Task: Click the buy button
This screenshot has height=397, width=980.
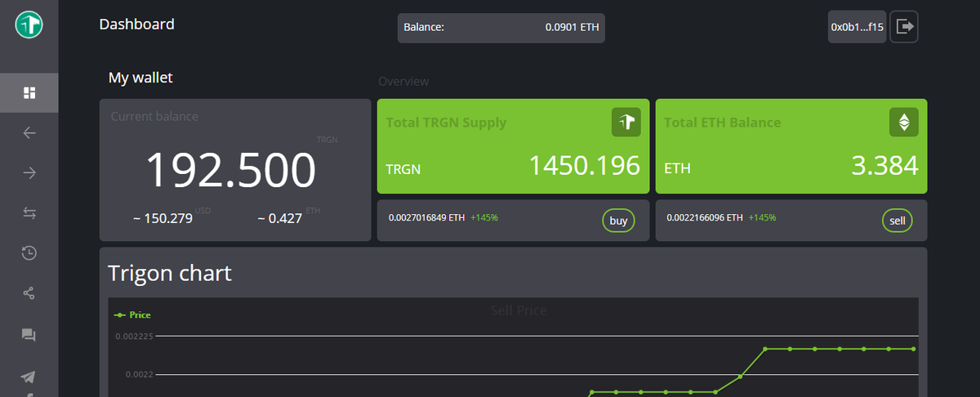Action: coord(618,221)
